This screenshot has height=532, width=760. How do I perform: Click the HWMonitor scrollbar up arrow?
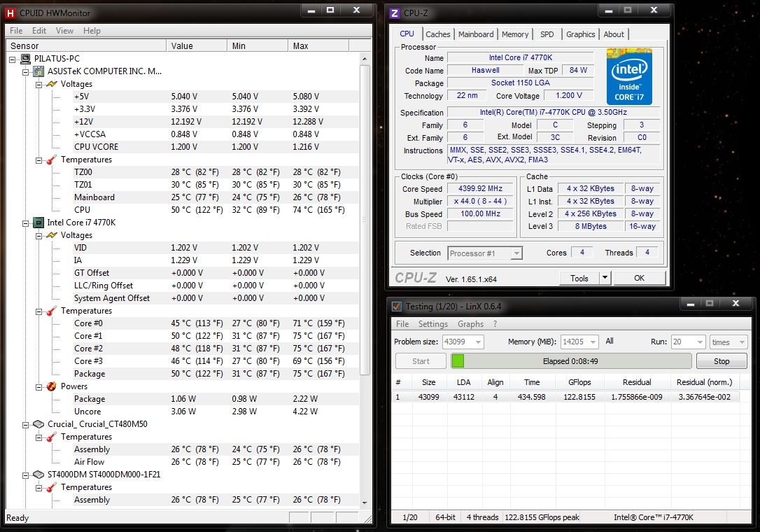[365, 59]
